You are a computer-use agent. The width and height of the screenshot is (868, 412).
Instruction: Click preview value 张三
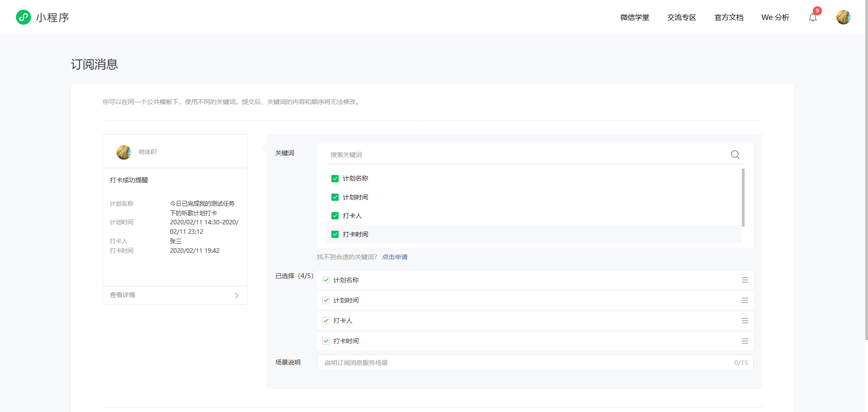[176, 241]
